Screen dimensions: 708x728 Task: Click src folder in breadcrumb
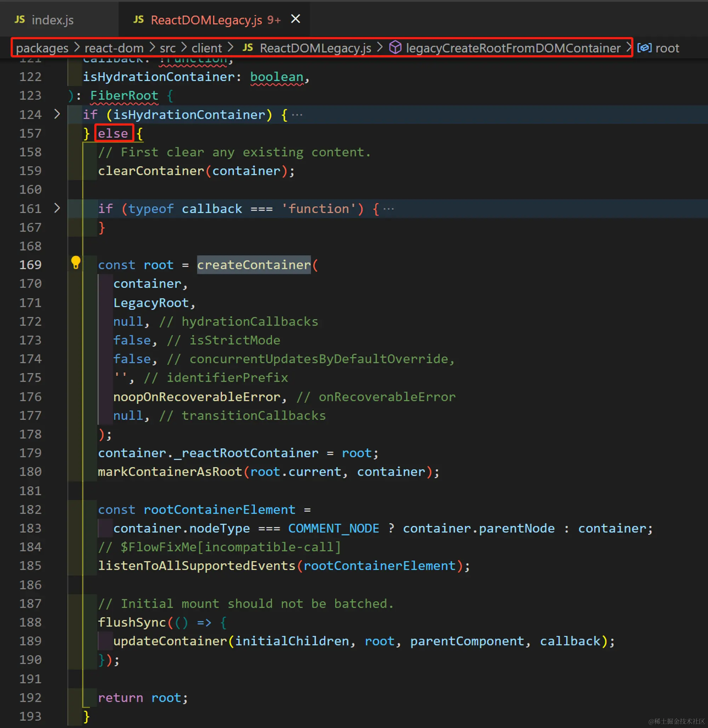coord(167,48)
